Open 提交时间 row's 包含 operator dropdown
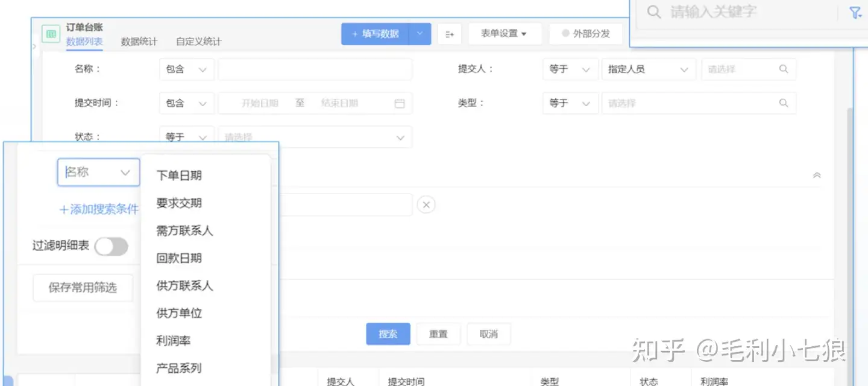 tap(187, 103)
